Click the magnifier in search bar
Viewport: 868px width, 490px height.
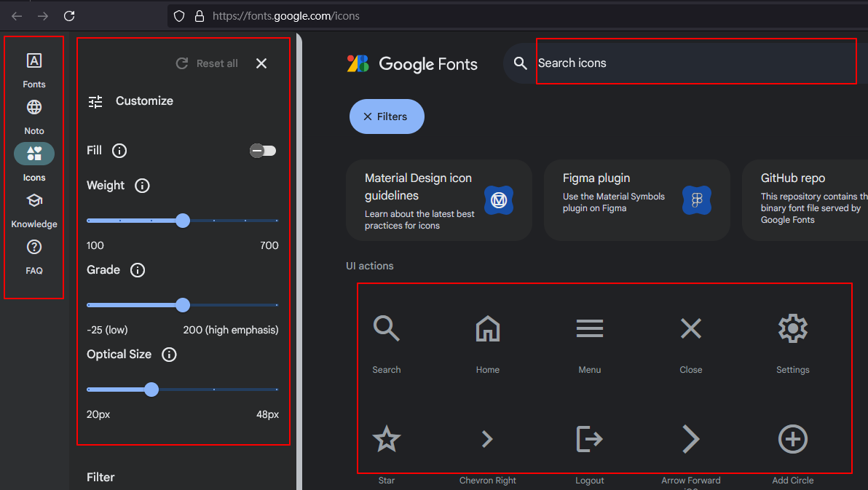point(520,63)
